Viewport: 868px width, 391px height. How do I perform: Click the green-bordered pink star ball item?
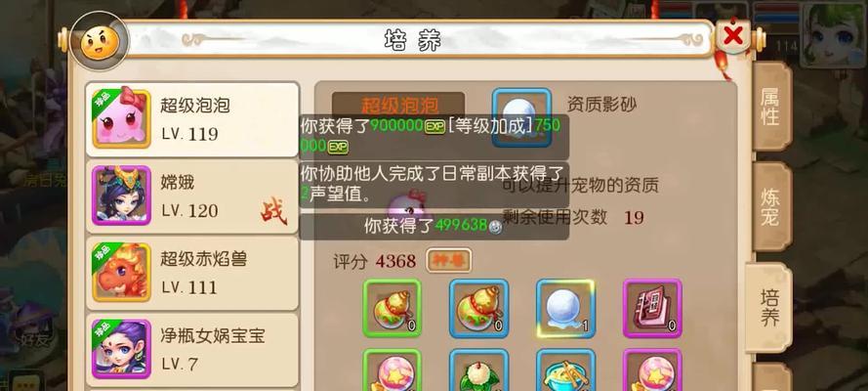pos(392,369)
